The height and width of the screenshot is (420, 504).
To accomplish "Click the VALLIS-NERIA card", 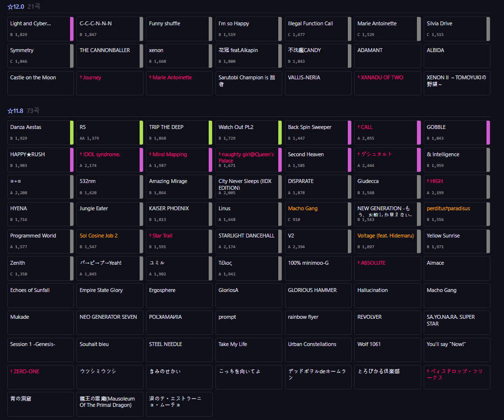I will [x=318, y=83].
